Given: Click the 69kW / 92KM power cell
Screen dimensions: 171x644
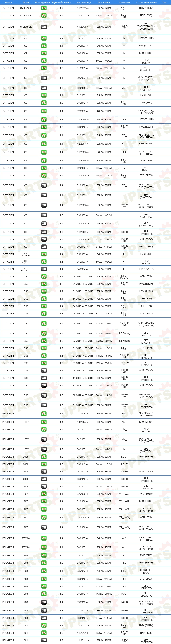Looking at the screenshot, I should coord(104,405).
